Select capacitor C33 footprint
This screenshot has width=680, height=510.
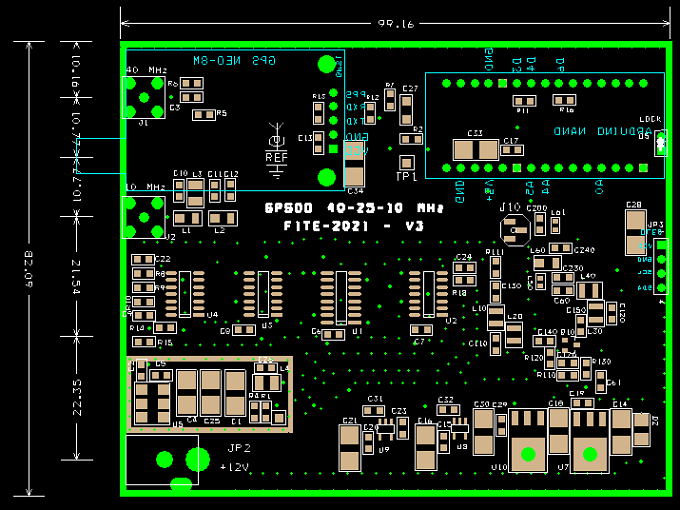(x=476, y=150)
